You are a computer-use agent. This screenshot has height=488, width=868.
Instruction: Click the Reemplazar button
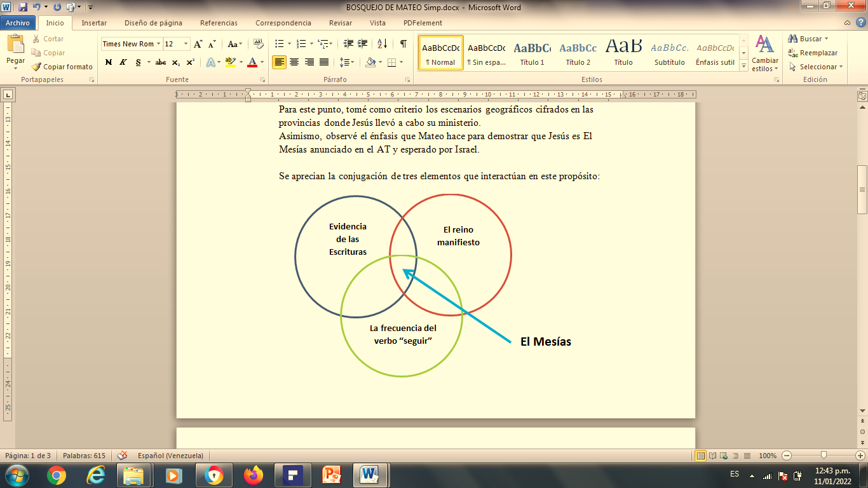(813, 53)
